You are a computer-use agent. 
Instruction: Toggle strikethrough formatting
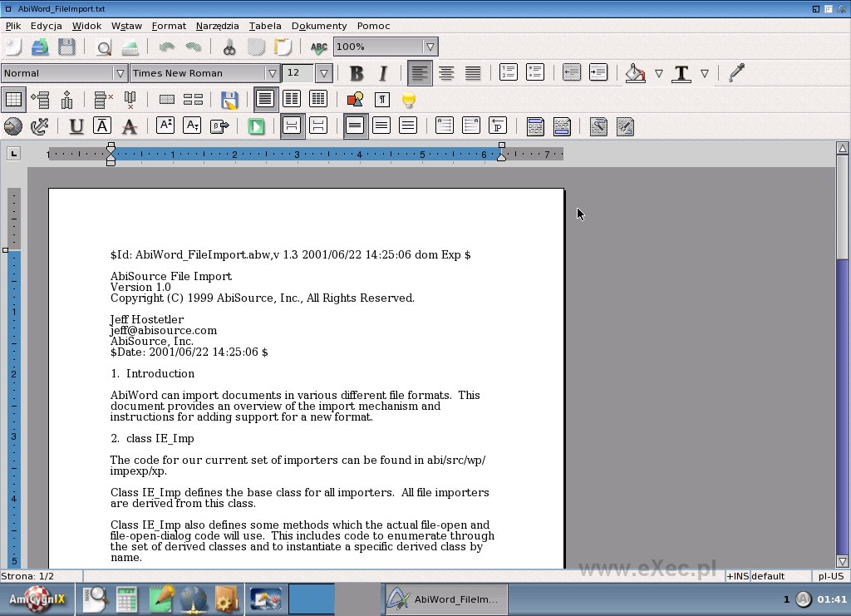129,126
